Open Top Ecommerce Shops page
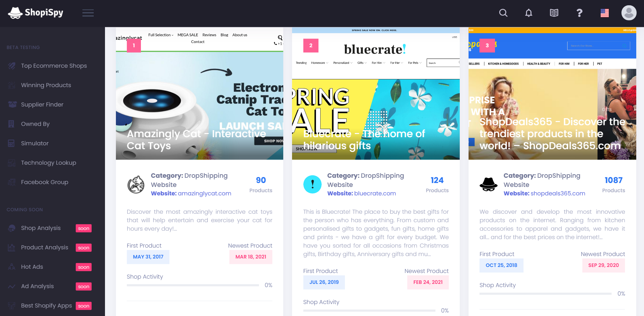This screenshot has width=644, height=316. point(54,66)
